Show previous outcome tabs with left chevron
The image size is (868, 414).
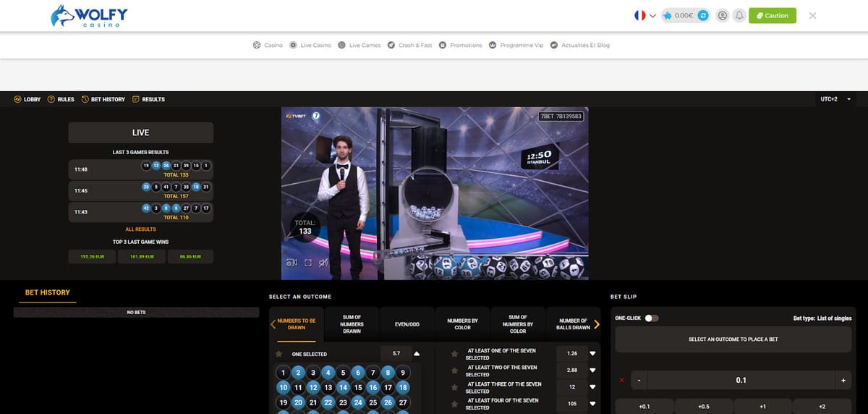click(x=273, y=324)
